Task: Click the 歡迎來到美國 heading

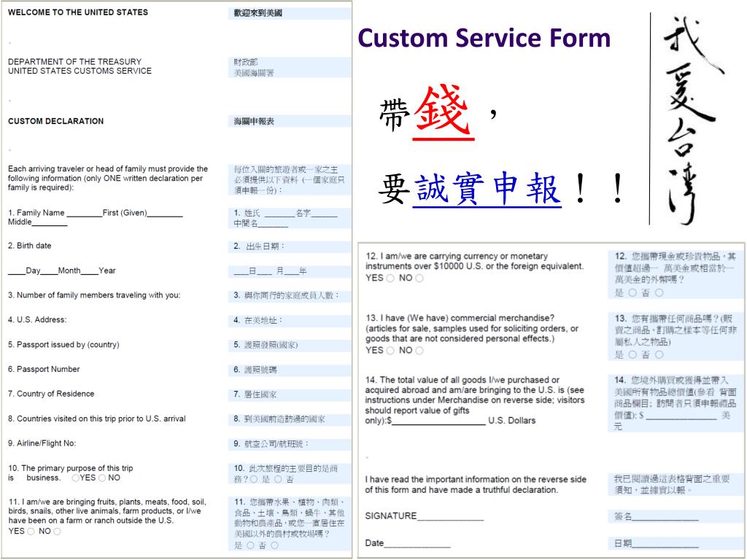Action: point(258,13)
